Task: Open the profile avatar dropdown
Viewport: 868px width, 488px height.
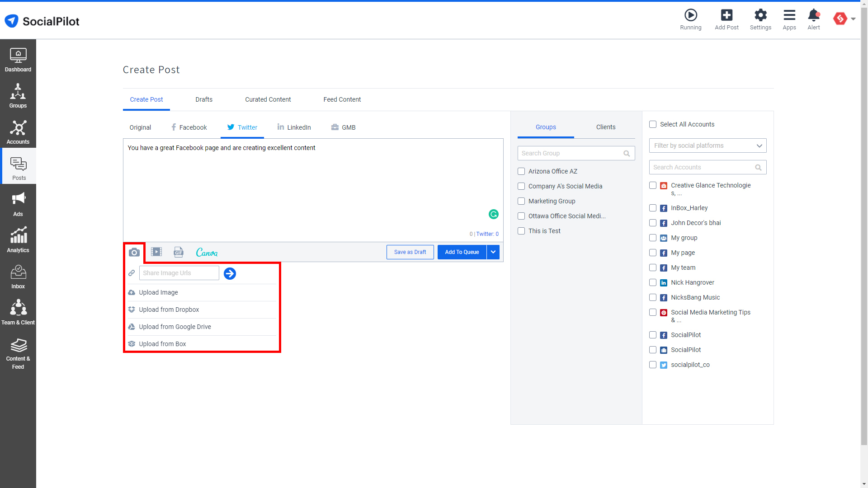Action: click(x=844, y=19)
